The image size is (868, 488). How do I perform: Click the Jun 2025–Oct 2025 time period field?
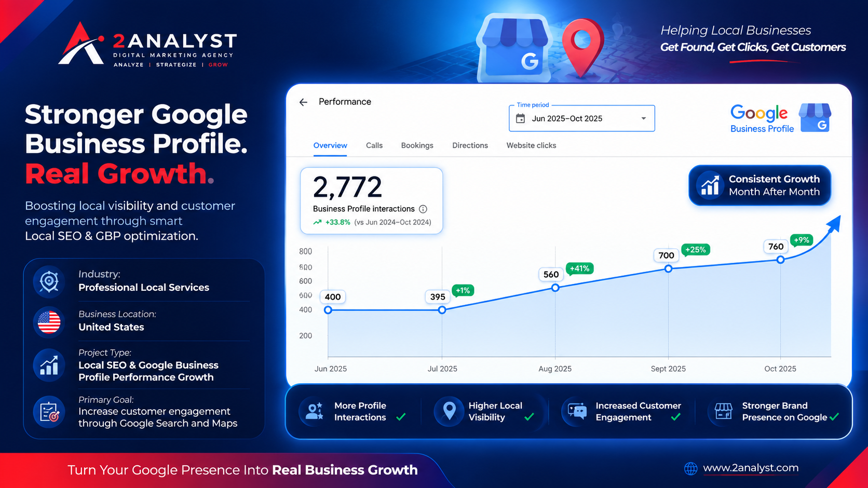[582, 118]
